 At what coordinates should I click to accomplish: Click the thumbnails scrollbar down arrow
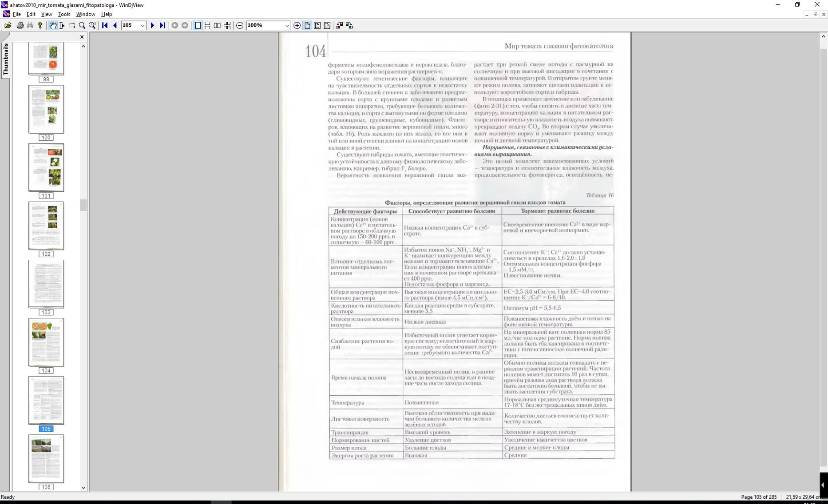[x=83, y=488]
